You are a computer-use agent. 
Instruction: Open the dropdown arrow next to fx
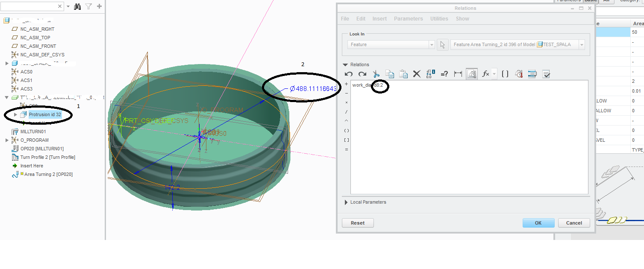coord(494,74)
